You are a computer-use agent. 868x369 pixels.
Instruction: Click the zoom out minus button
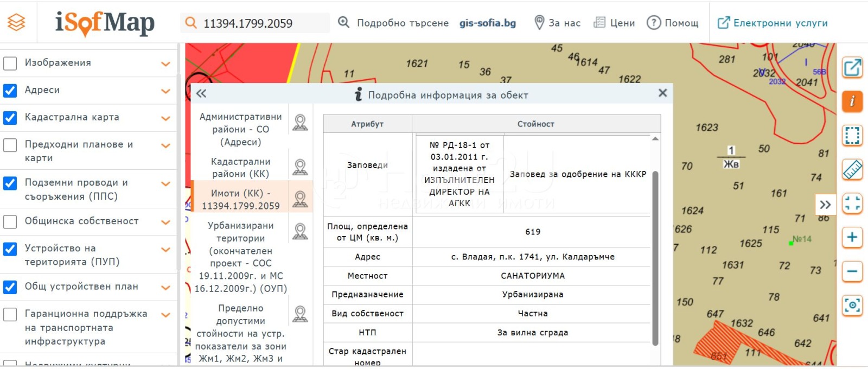(x=852, y=271)
